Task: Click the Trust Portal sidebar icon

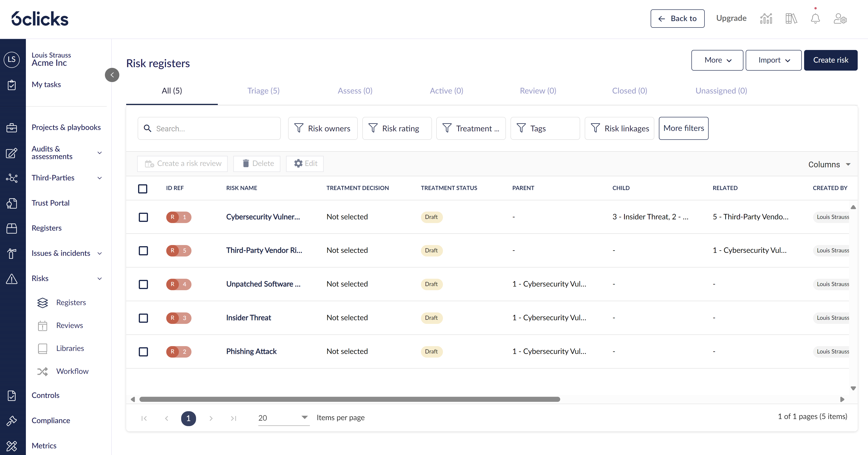Action: [12, 203]
